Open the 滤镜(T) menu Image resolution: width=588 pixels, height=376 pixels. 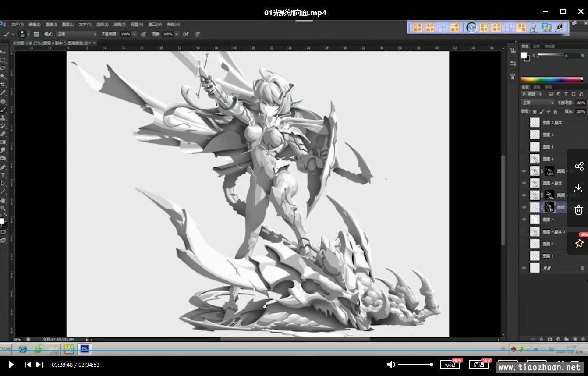(x=119, y=25)
